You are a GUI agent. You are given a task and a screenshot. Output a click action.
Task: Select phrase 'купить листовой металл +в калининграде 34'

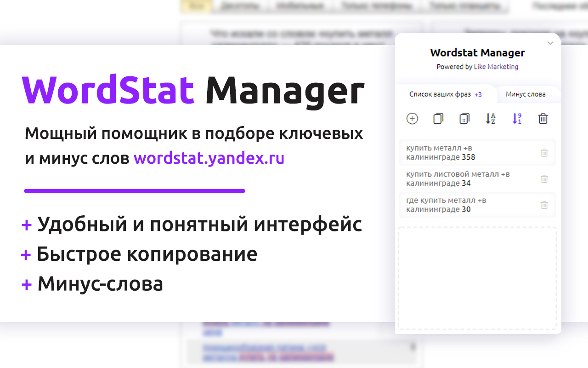[x=477, y=179]
